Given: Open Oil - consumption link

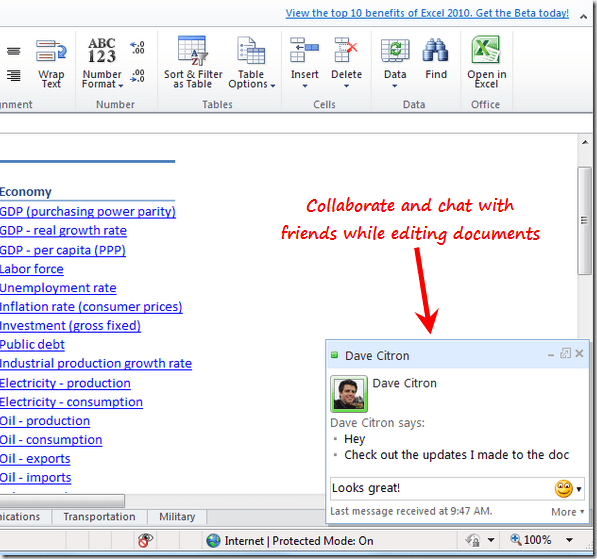Looking at the screenshot, I should pyautogui.click(x=51, y=440).
